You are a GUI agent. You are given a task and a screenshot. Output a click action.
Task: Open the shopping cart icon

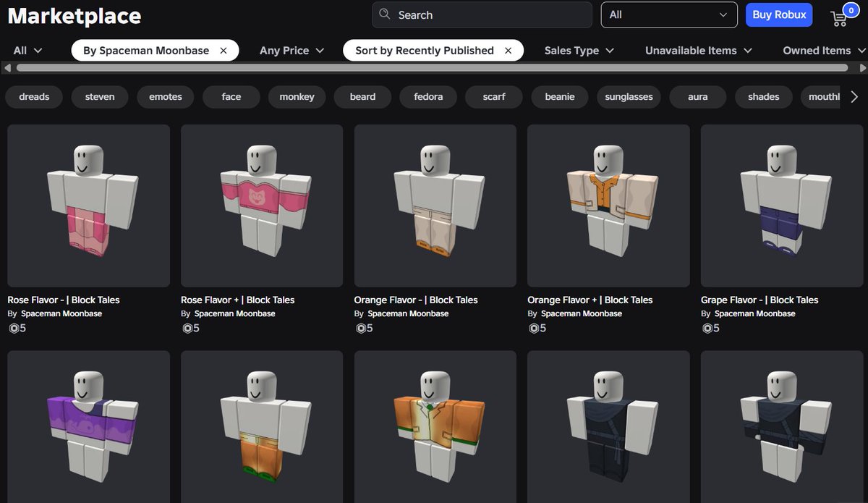pos(838,17)
